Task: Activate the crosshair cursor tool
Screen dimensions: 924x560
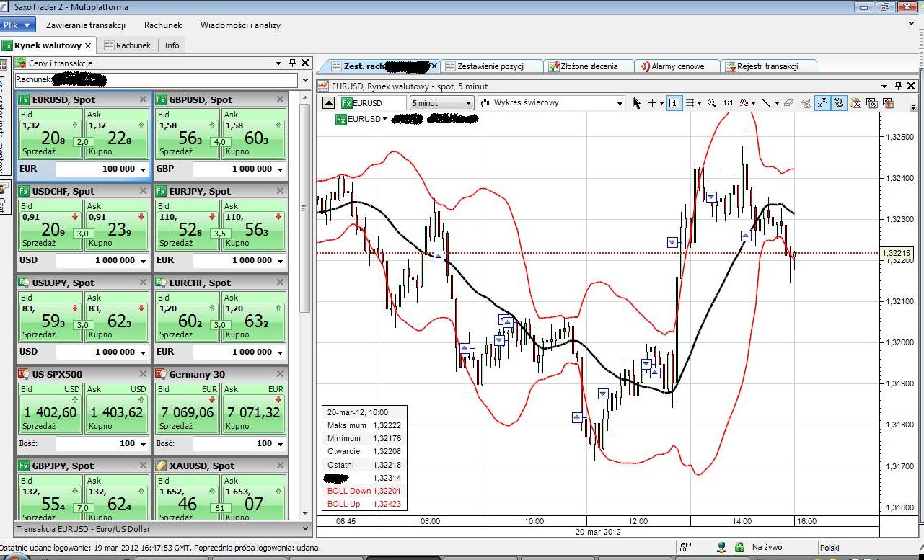Action: [652, 103]
